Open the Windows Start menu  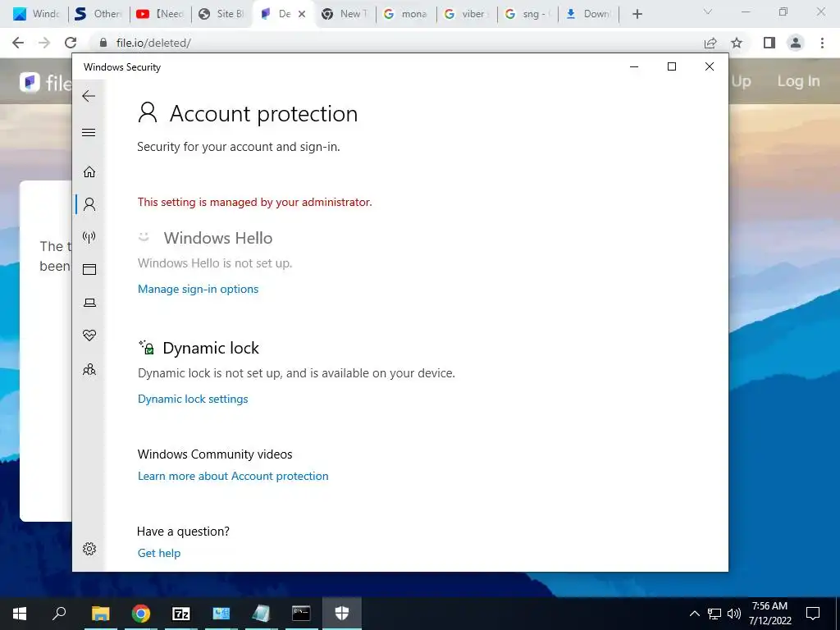(20, 614)
